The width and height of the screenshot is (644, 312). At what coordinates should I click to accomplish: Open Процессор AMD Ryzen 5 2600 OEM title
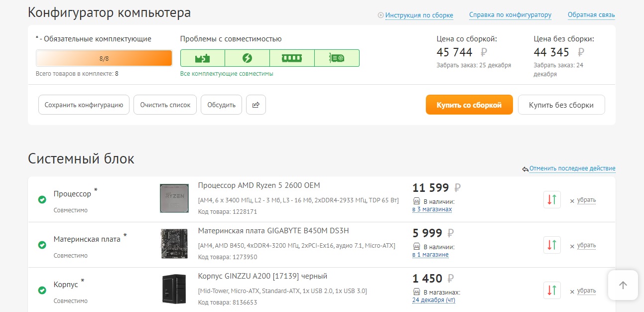pos(259,185)
